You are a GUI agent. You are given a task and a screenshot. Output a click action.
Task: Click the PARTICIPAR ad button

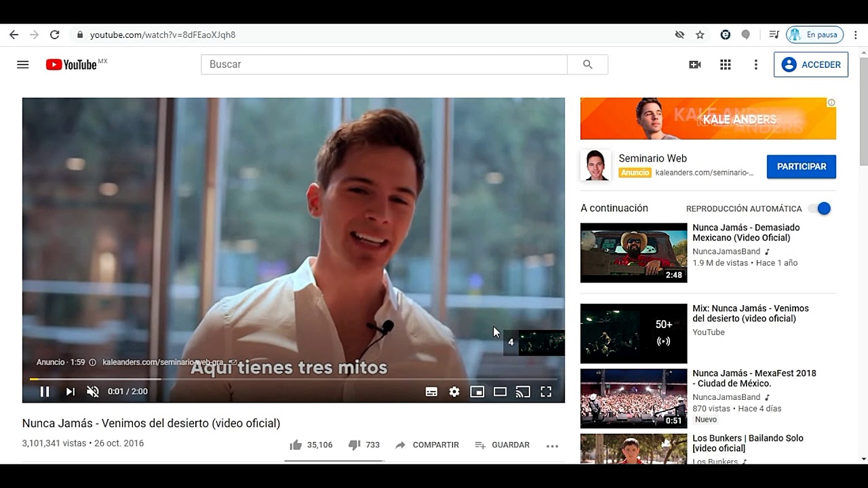pyautogui.click(x=801, y=167)
